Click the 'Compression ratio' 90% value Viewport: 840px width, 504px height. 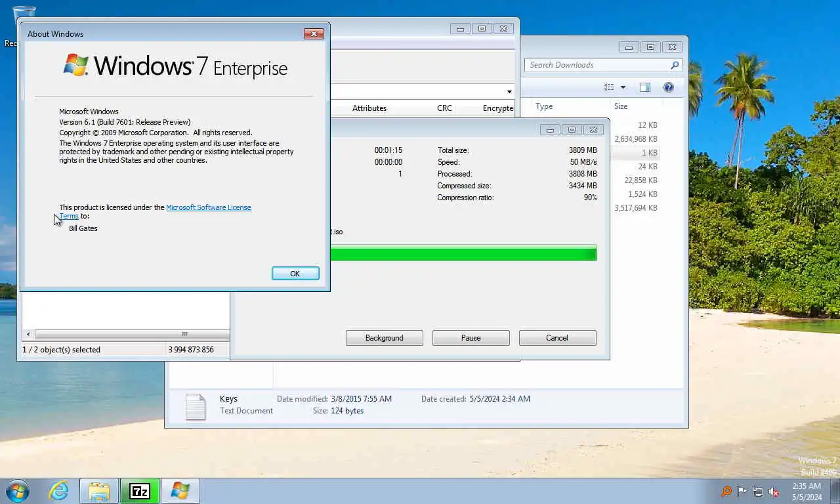coord(590,198)
